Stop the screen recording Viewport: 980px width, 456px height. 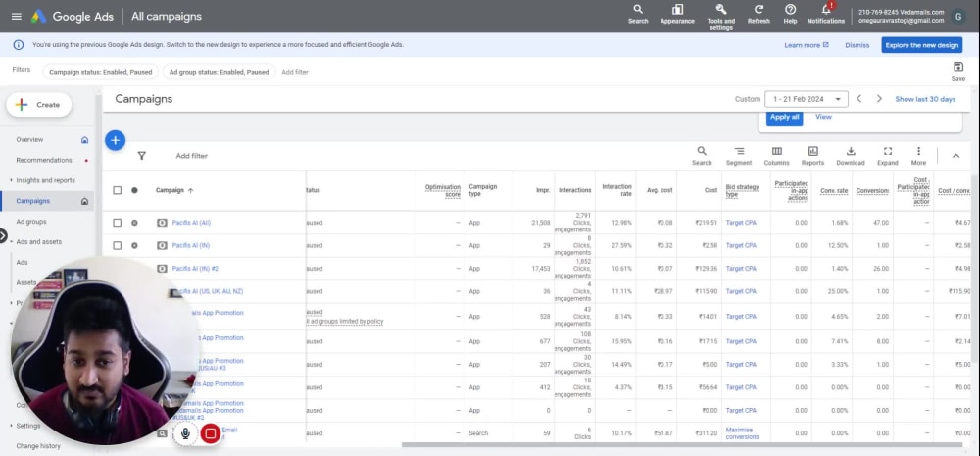click(211, 432)
